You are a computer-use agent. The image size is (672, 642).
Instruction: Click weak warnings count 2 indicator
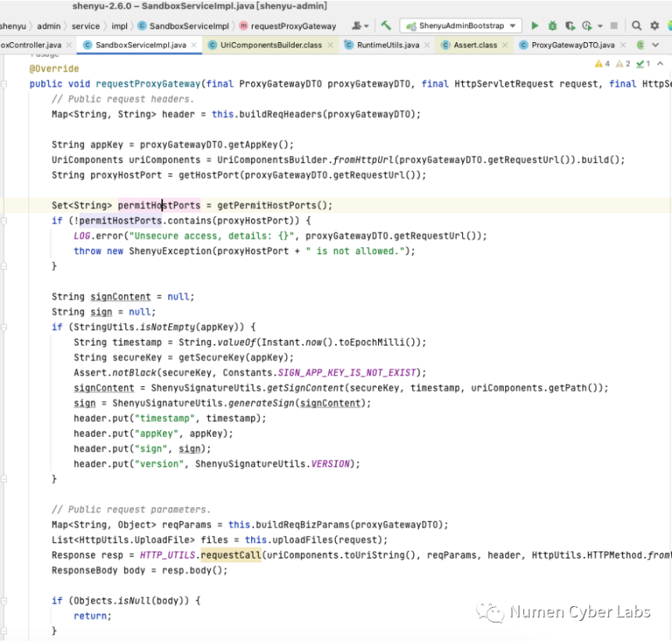click(x=623, y=64)
